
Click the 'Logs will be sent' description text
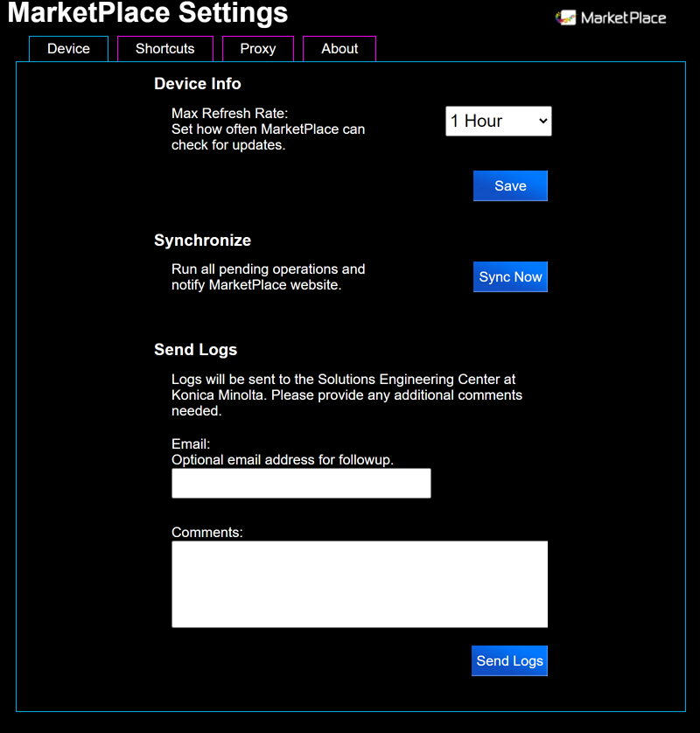tap(347, 395)
